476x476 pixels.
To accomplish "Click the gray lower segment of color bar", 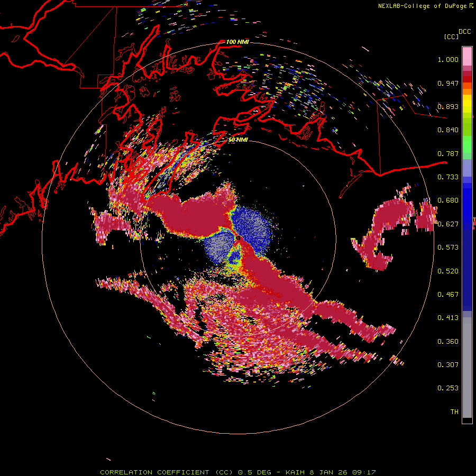I will pos(467,368).
